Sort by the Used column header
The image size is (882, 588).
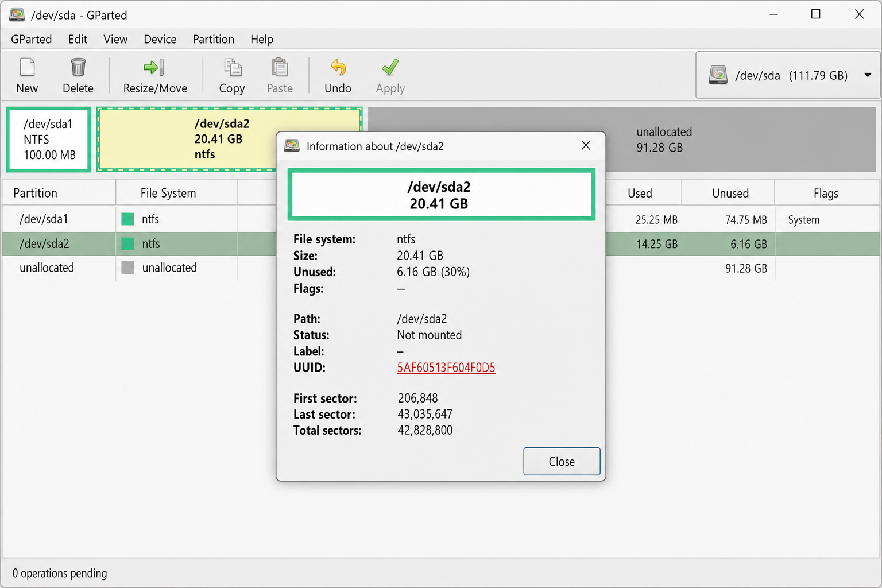(x=644, y=193)
